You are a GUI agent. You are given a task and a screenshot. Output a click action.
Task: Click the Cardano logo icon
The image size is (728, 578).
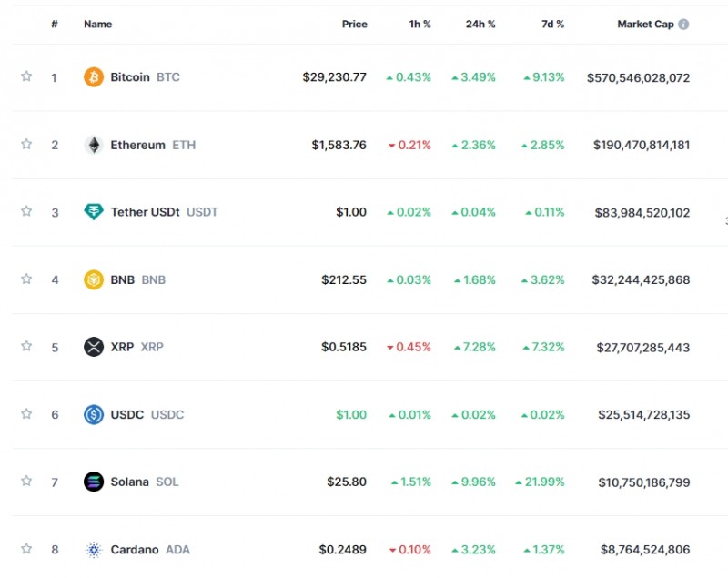(x=94, y=549)
